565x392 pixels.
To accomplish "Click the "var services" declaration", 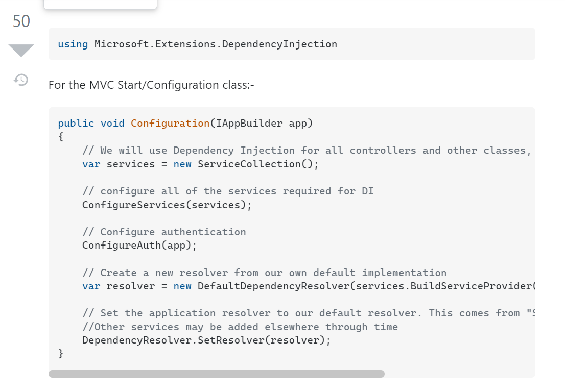I will (119, 164).
